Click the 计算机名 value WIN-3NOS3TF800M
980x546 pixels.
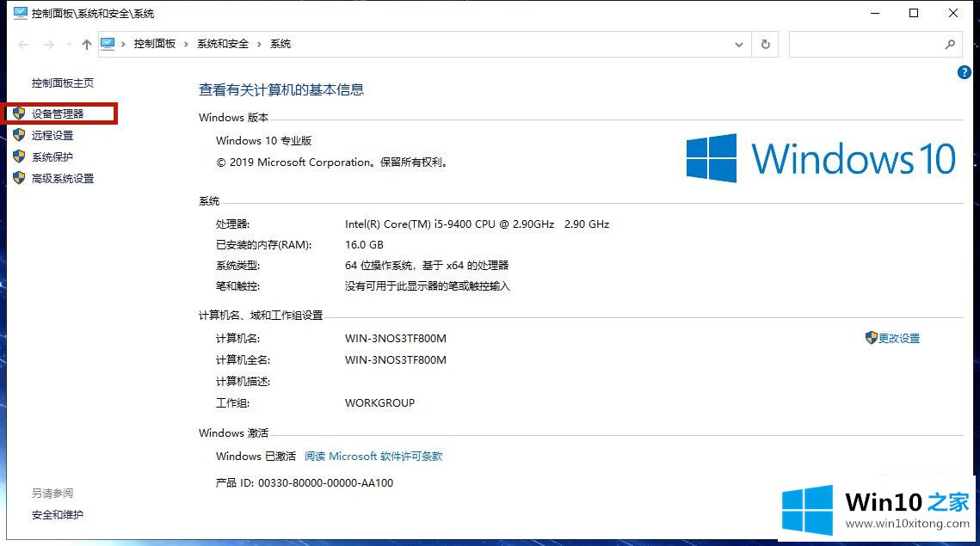coord(396,339)
